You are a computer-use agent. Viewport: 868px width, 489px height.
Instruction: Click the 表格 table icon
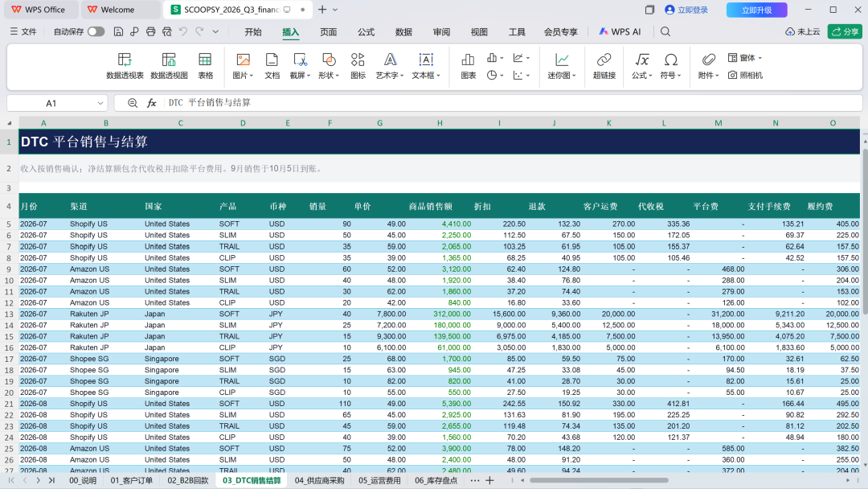coord(205,66)
